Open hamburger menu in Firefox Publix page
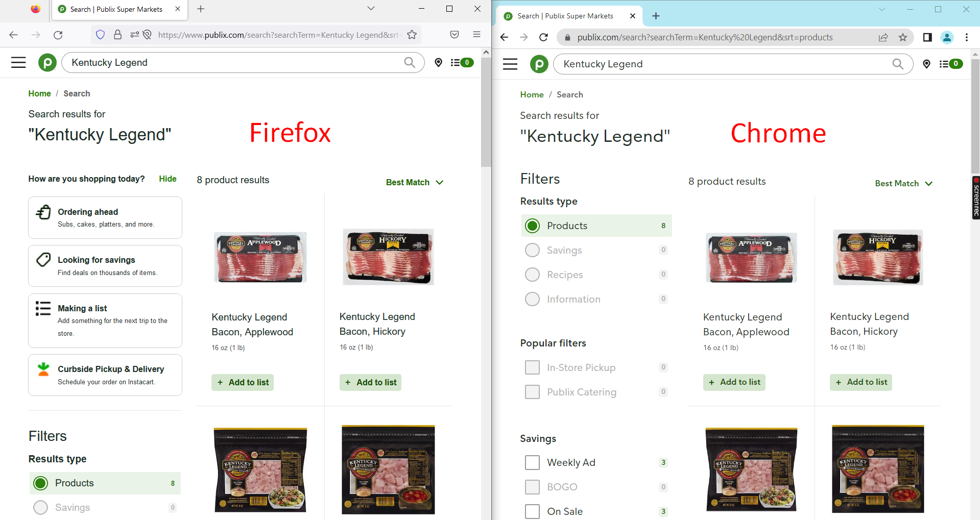 click(18, 62)
